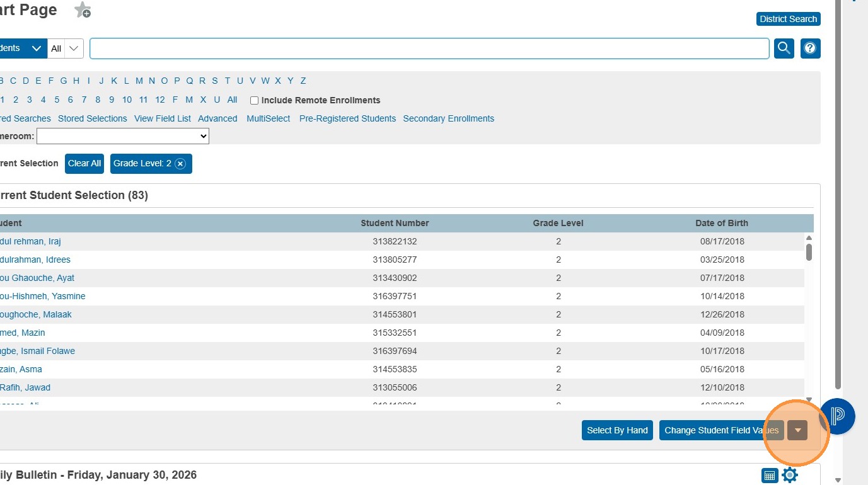Click the Select By Hand button
Viewport: 868px width, 485px height.
pos(617,430)
